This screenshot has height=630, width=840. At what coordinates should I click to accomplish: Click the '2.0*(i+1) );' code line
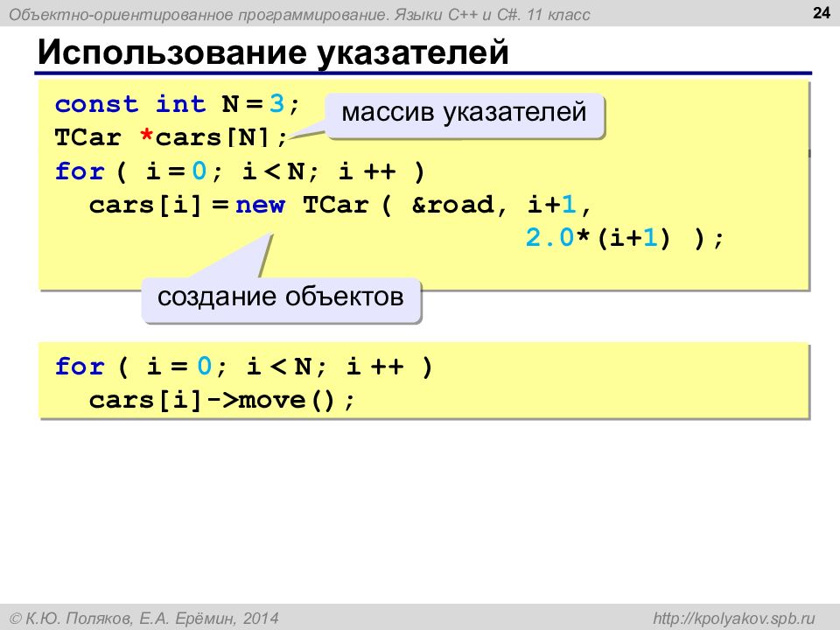(x=625, y=238)
